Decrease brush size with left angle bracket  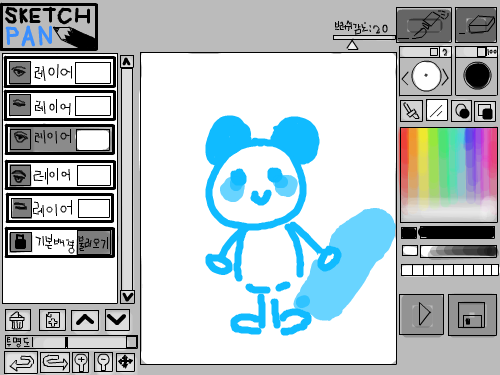(405, 78)
